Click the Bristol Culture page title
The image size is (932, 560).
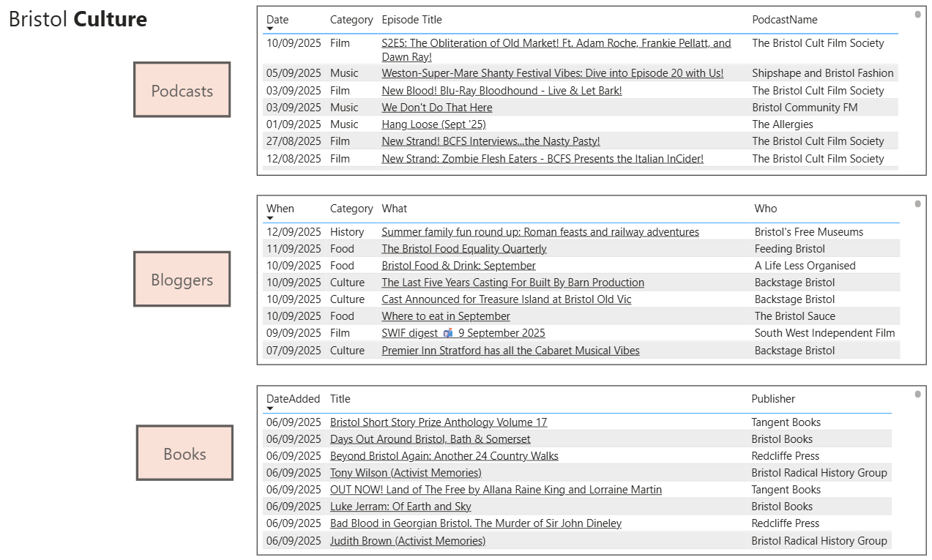[78, 19]
